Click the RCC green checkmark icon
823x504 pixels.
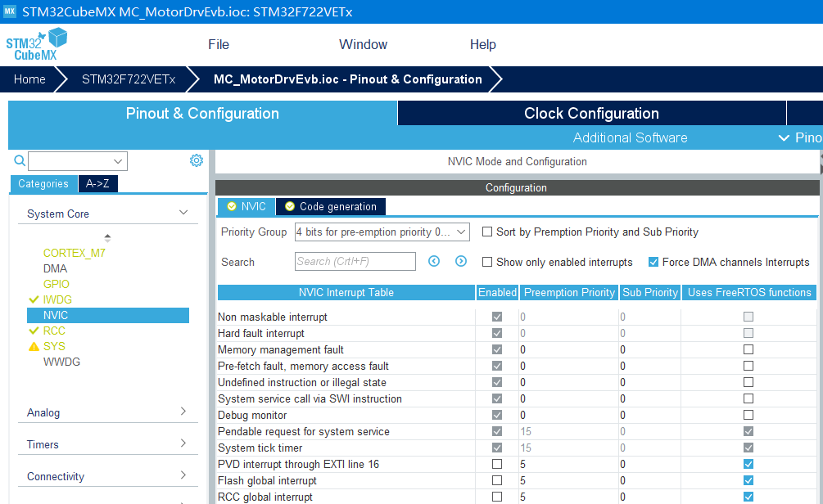(x=34, y=331)
